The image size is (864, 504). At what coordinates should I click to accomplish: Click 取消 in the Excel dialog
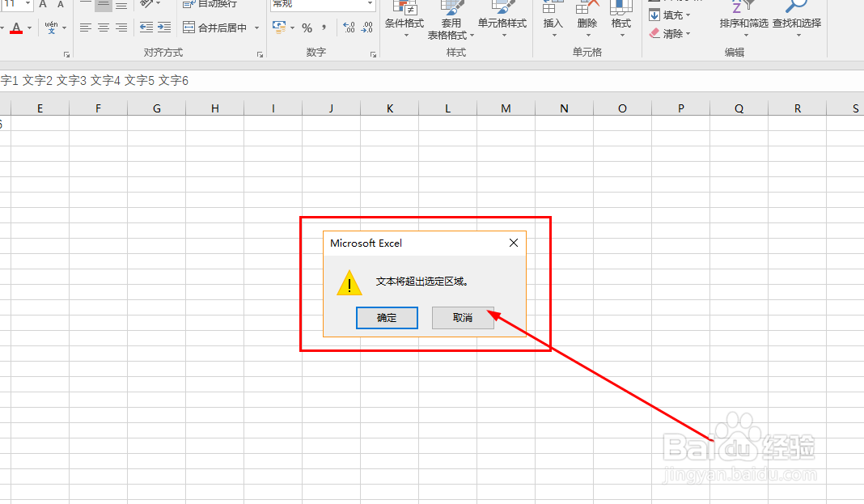click(463, 318)
